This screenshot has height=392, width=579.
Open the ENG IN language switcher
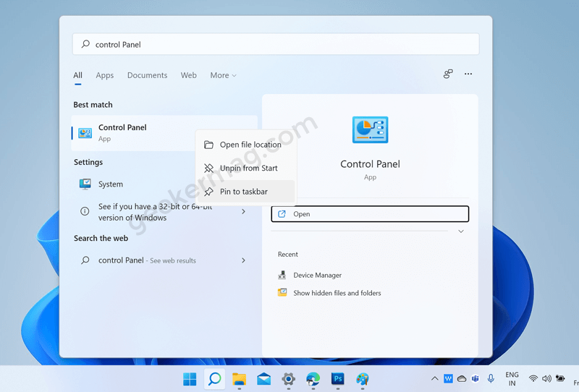click(x=512, y=379)
